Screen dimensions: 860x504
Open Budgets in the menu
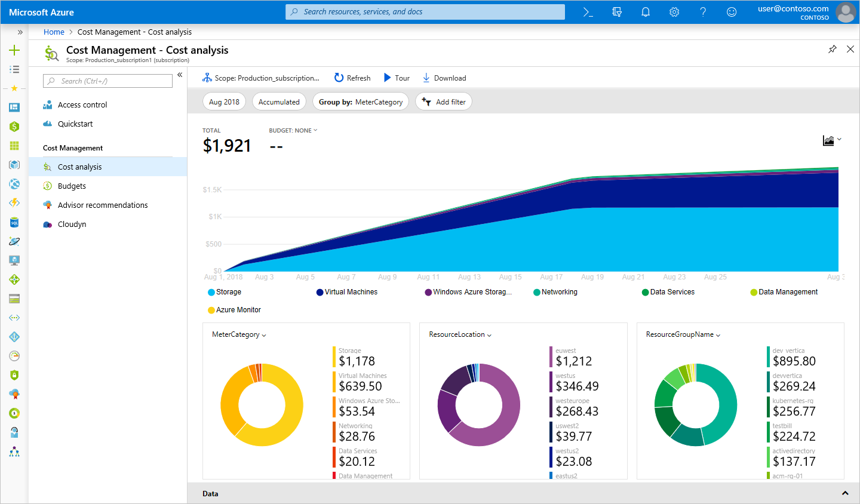[72, 186]
